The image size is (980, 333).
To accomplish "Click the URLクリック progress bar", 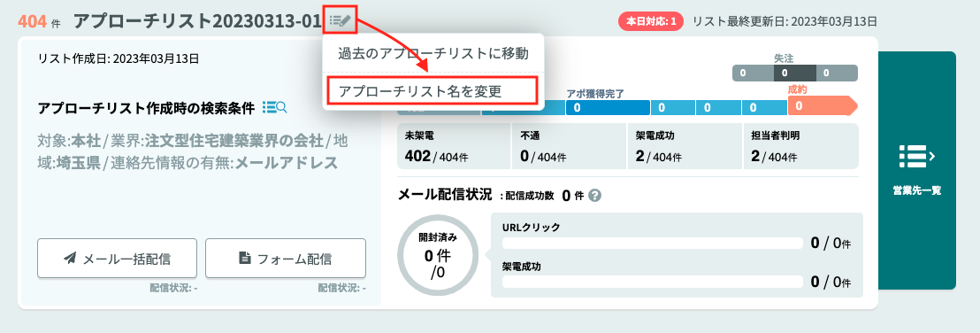I will (x=653, y=243).
